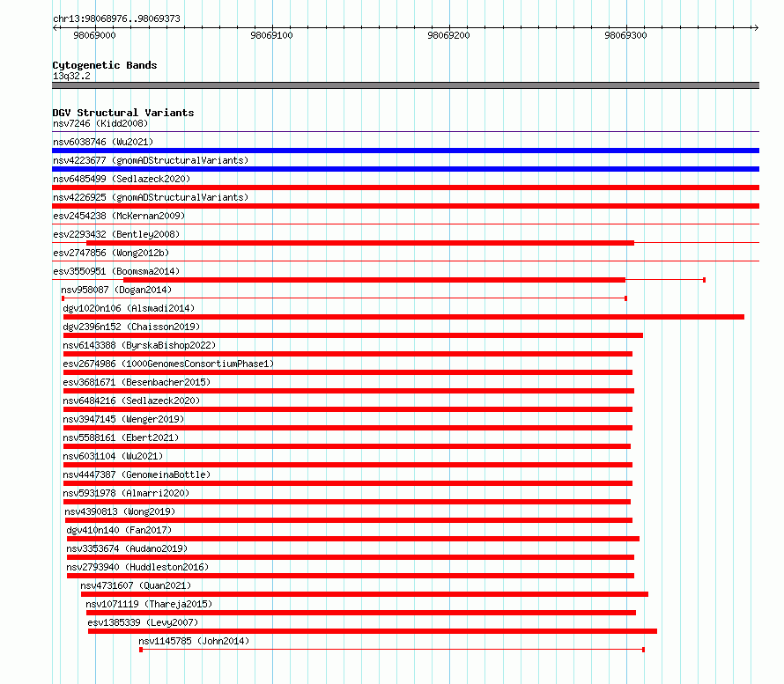Click ruler position 98069300
This screenshot has width=784, height=684.
tap(625, 35)
